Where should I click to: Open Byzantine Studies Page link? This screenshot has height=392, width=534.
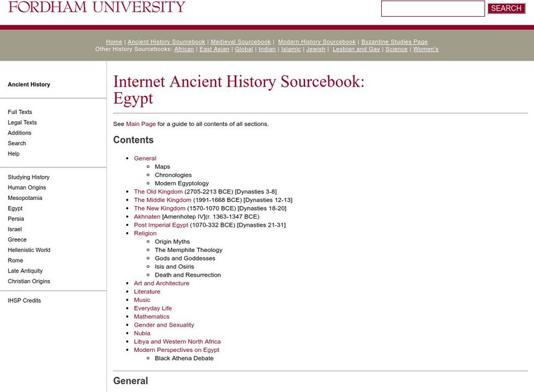394,41
